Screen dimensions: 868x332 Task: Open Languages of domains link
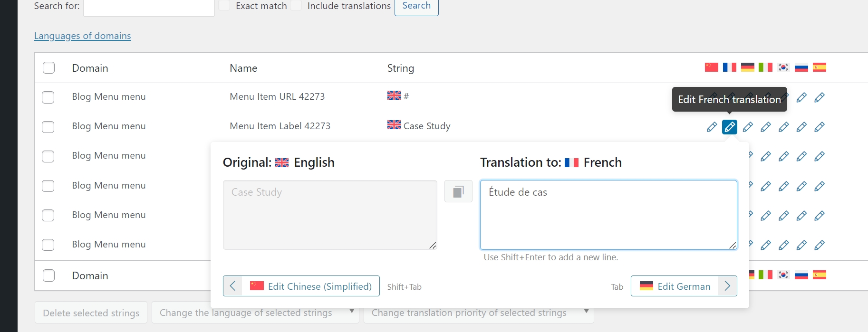tap(82, 36)
